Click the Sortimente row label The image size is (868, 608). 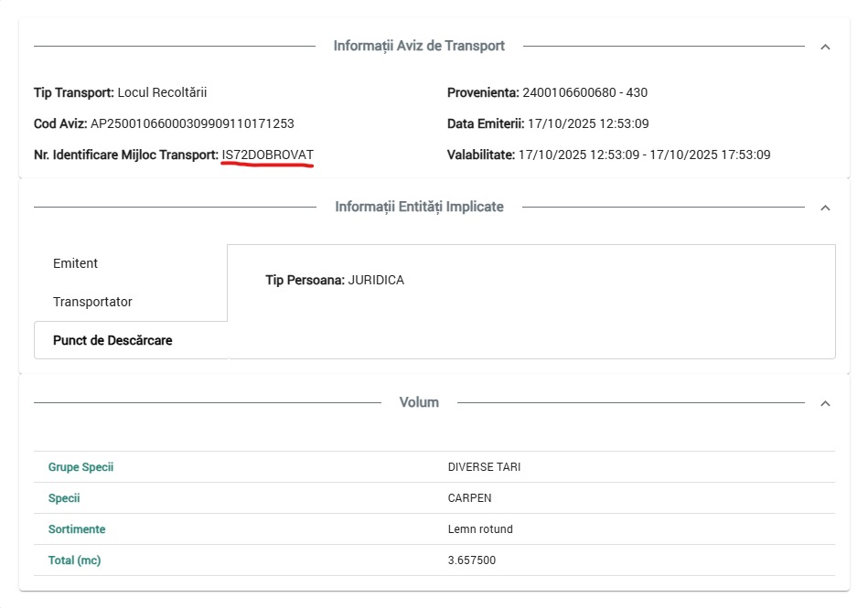[77, 529]
